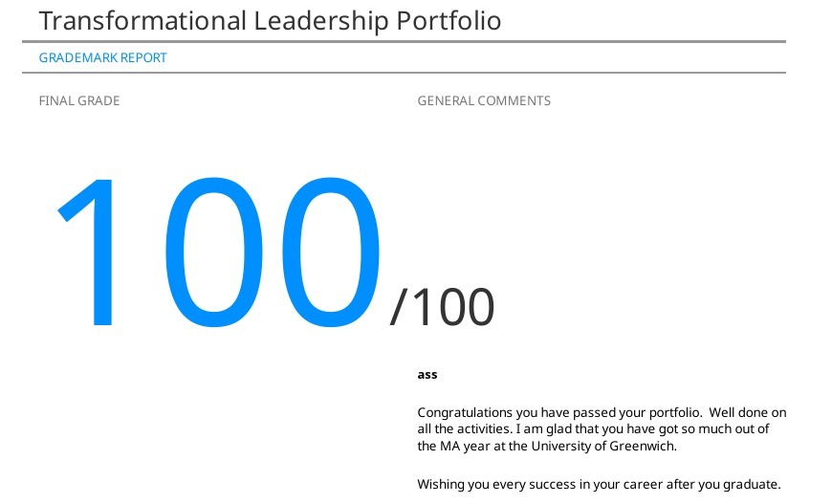Select the Transformational Leadership Portfolio title
The image size is (832, 504).
click(270, 21)
